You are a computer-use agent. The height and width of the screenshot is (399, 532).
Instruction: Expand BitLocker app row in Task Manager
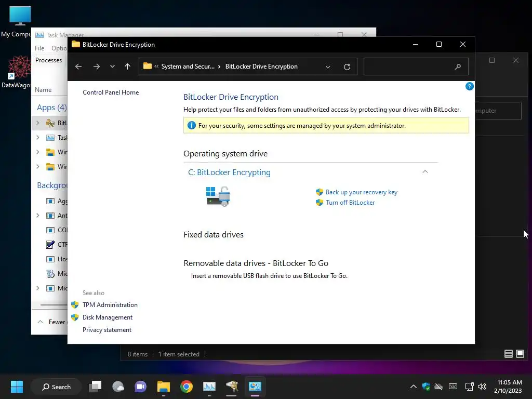click(x=37, y=123)
